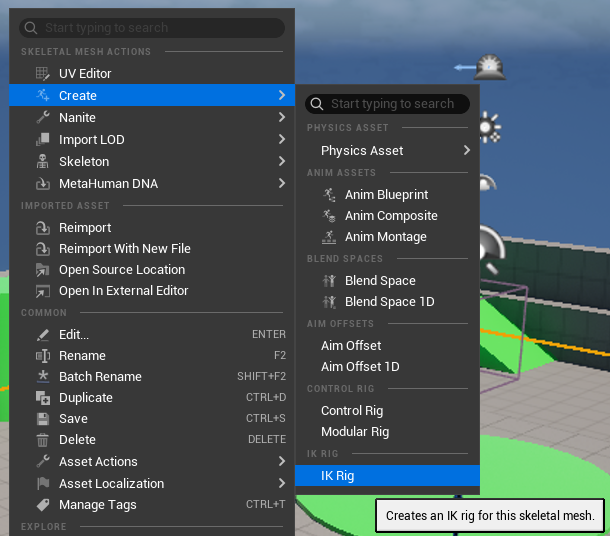The image size is (610, 536).
Task: Click the Batch Rename asterisk icon
Action: pos(42,377)
